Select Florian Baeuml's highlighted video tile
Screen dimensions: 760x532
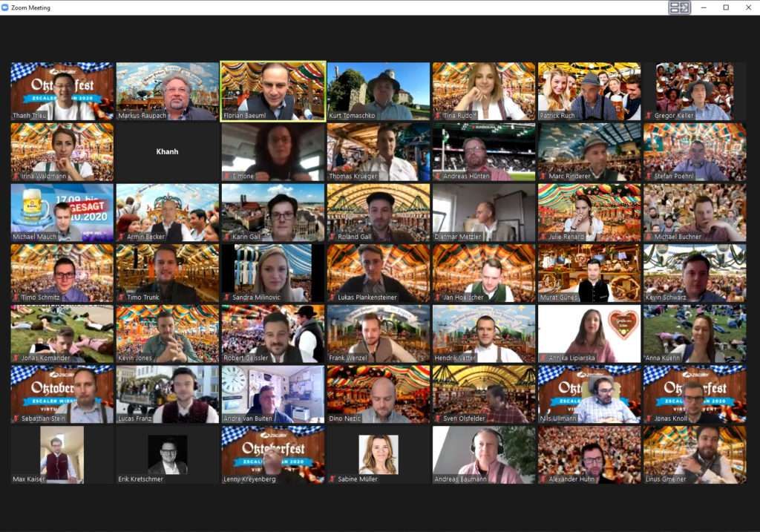[x=272, y=89]
